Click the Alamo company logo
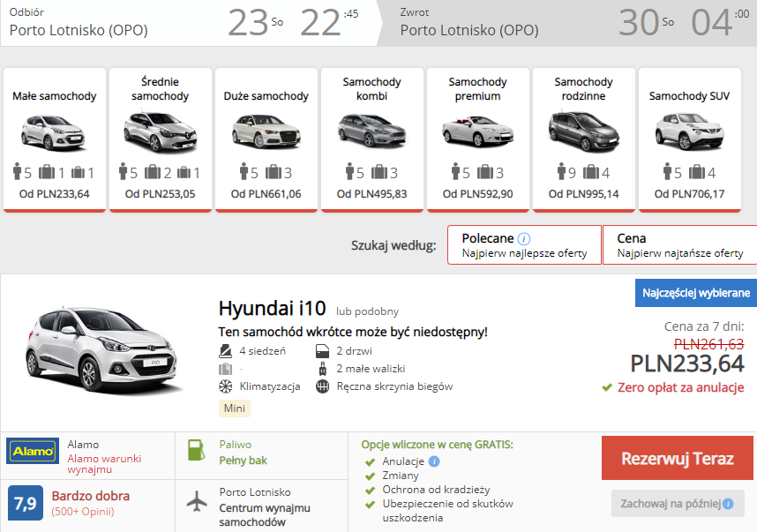Image resolution: width=757 pixels, height=532 pixels. point(33,451)
